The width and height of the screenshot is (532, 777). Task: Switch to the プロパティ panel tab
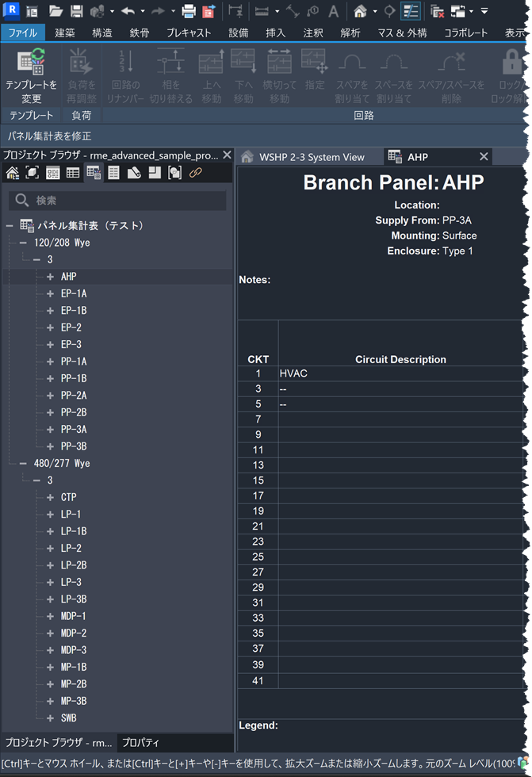click(140, 743)
